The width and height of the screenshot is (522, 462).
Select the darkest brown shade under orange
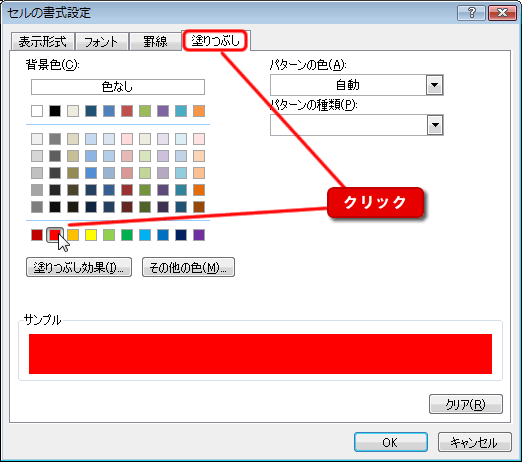click(x=199, y=207)
